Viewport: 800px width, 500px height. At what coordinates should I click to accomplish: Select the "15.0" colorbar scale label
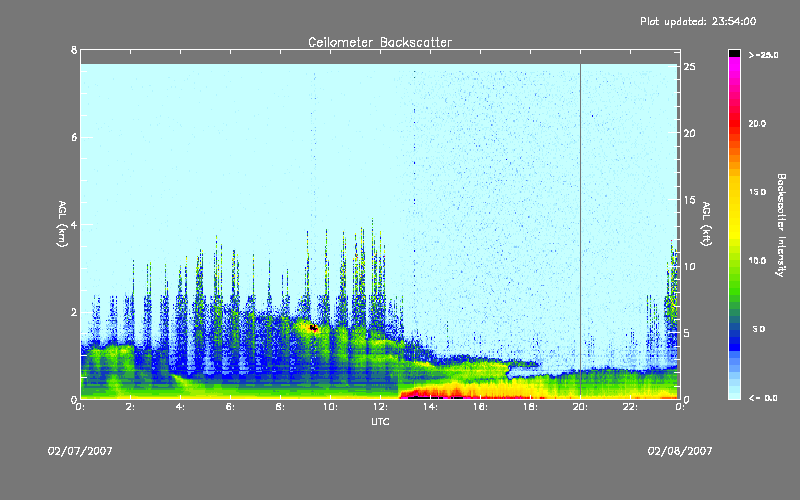[757, 192]
